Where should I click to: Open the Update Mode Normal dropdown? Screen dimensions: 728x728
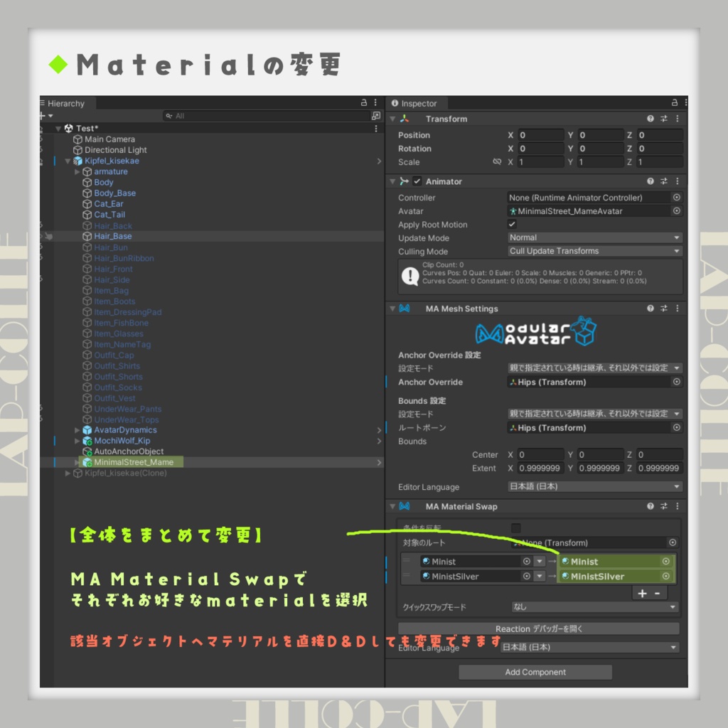point(595,237)
